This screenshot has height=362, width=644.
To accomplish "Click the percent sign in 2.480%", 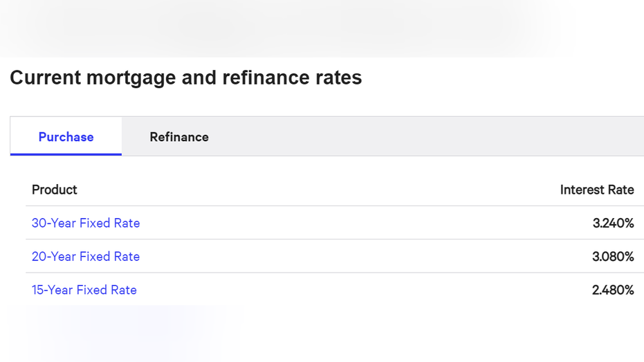I will [x=628, y=290].
